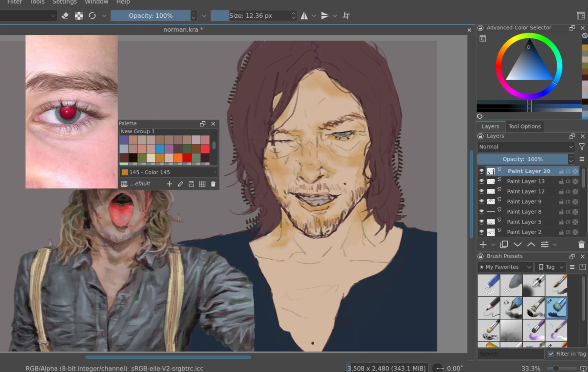Duplicate the selected layer
The width and height of the screenshot is (588, 372).
[504, 244]
